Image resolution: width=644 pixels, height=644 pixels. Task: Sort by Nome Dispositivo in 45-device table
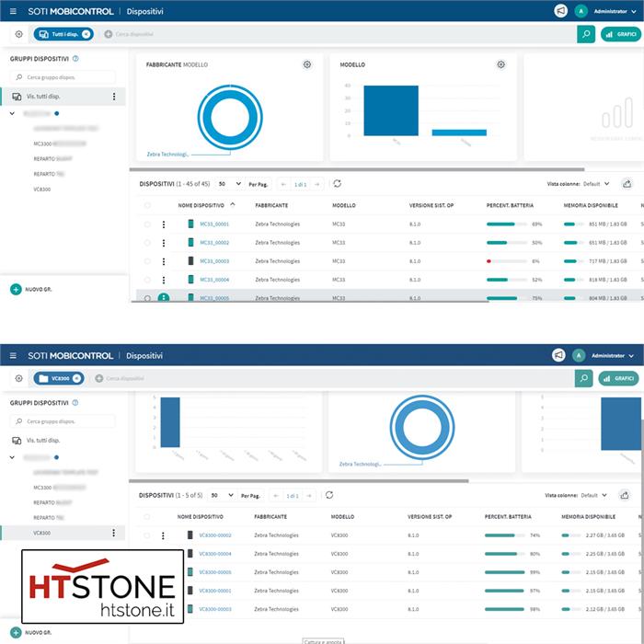pyautogui.click(x=201, y=205)
